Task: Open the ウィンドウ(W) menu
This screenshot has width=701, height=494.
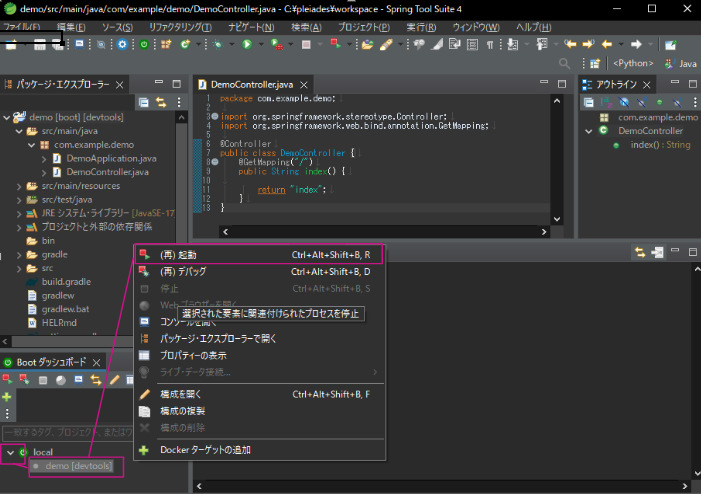Action: (x=476, y=27)
